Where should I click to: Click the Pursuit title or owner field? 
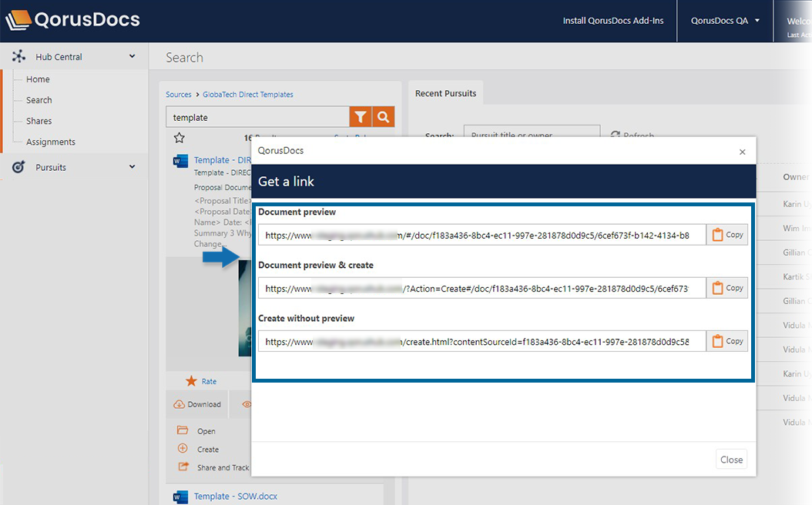(532, 131)
